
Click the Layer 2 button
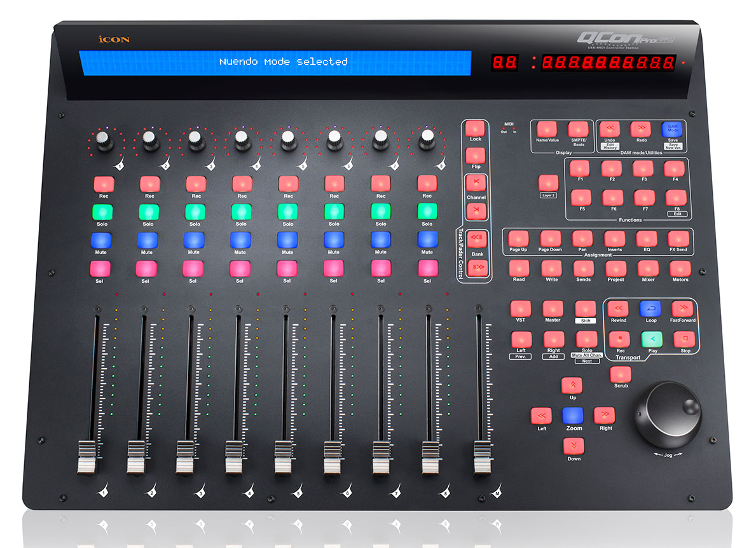[548, 182]
